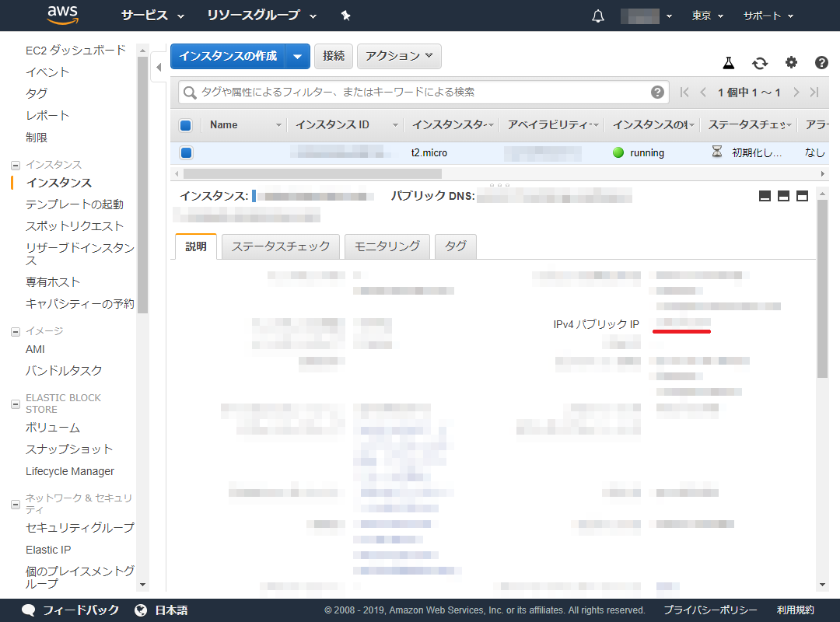Open レポート in the sidebar
840x622 pixels.
click(x=47, y=116)
